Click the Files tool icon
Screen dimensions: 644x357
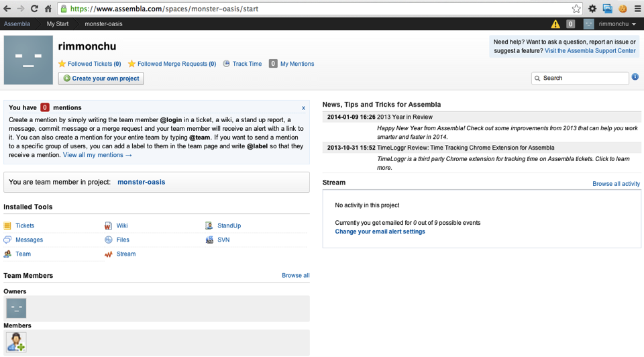click(109, 240)
